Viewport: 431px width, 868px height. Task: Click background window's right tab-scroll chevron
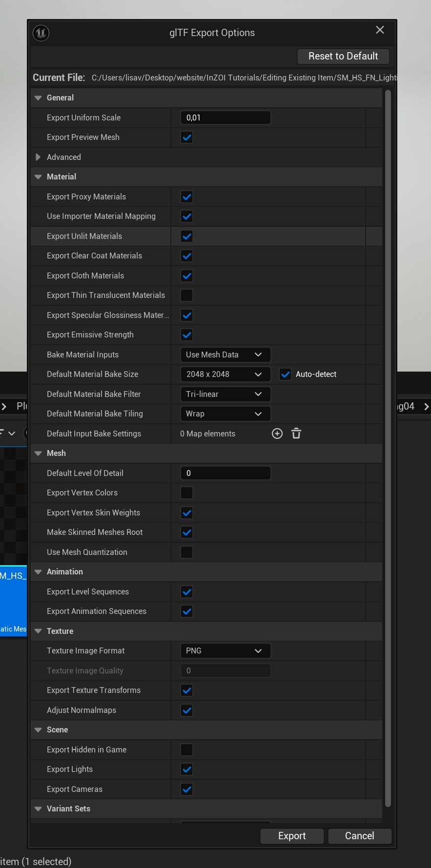tap(426, 406)
